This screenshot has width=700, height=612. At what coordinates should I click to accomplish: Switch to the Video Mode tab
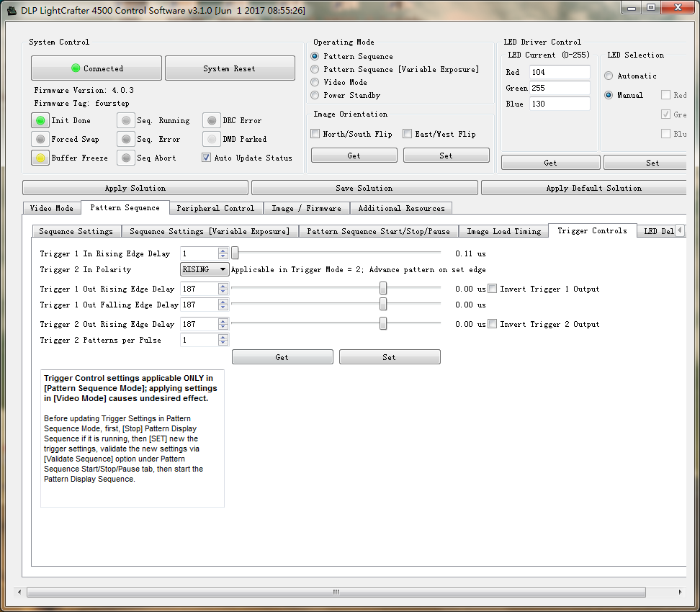[52, 208]
